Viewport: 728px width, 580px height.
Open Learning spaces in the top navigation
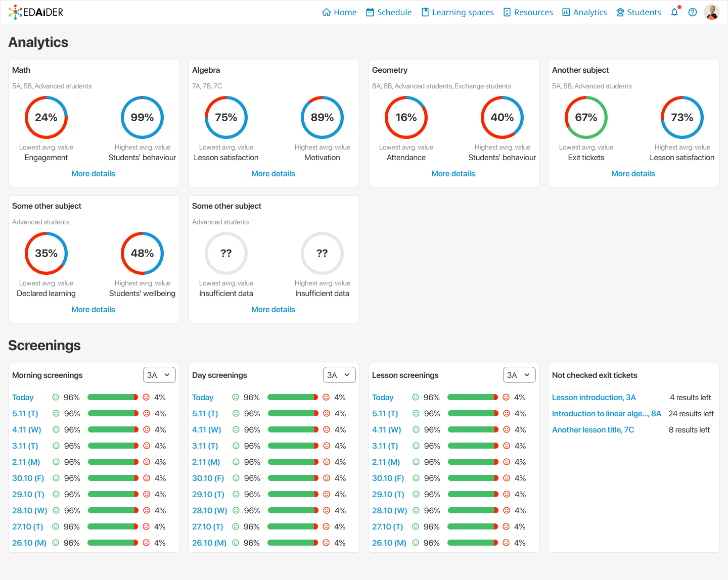coord(457,12)
